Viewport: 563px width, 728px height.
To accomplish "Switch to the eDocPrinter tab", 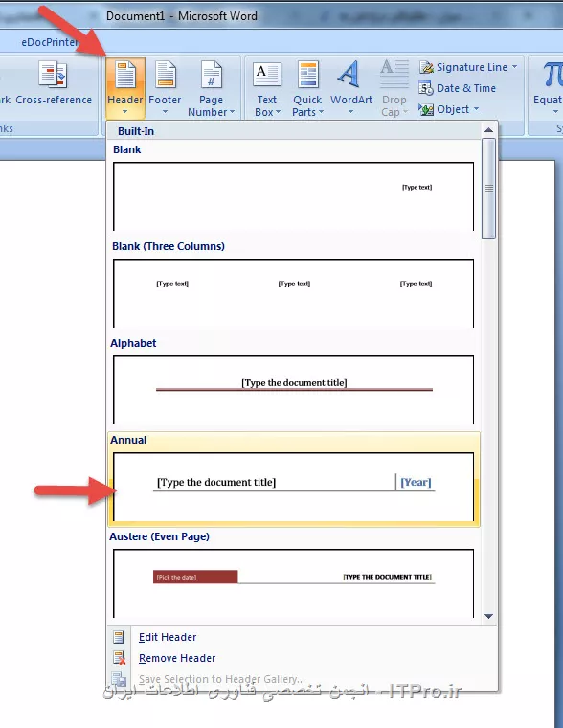I will click(49, 42).
